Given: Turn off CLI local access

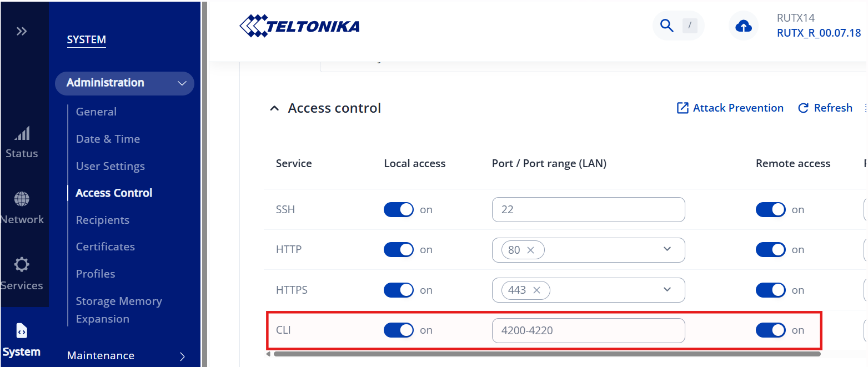Looking at the screenshot, I should pyautogui.click(x=399, y=330).
